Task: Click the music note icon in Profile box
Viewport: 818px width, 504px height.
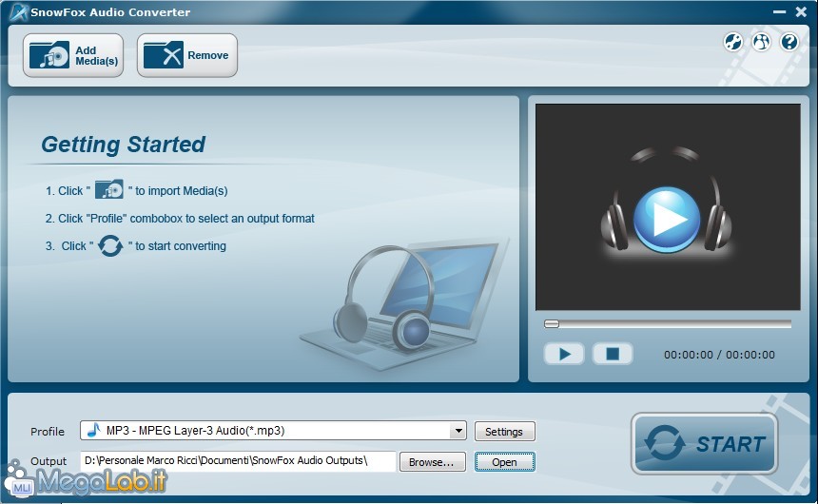Action: (94, 430)
